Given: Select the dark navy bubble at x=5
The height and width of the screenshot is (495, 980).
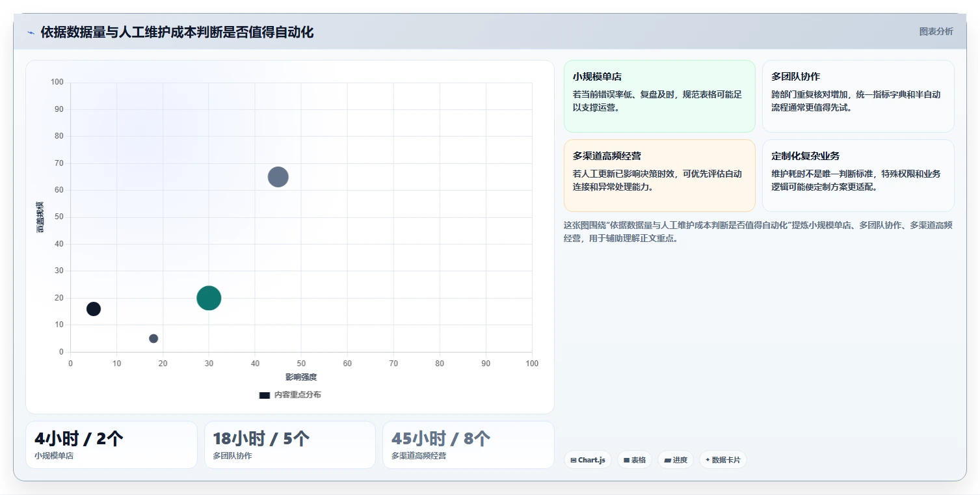Looking at the screenshot, I should coord(94,309).
